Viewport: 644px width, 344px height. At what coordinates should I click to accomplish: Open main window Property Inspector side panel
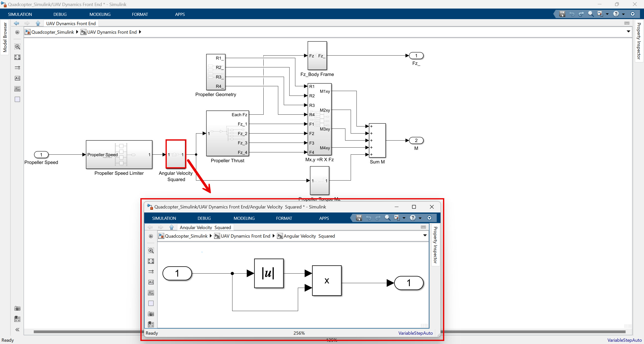click(639, 41)
